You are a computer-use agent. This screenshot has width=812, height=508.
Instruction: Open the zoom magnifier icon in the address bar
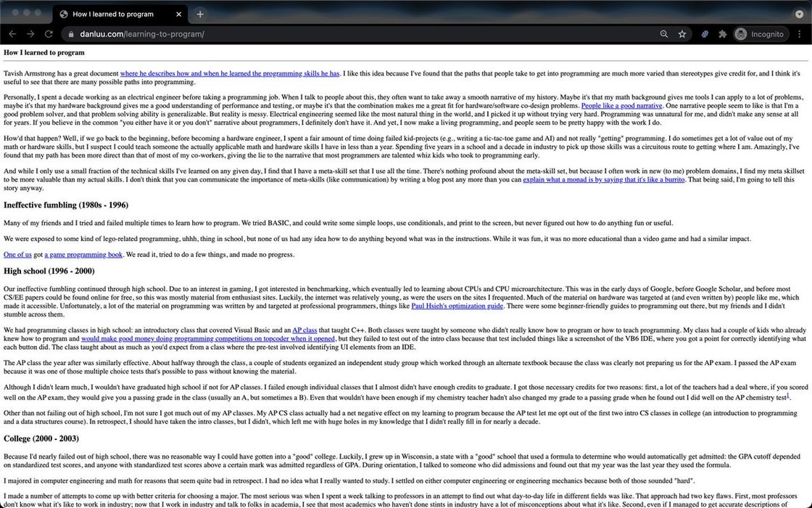coord(664,34)
